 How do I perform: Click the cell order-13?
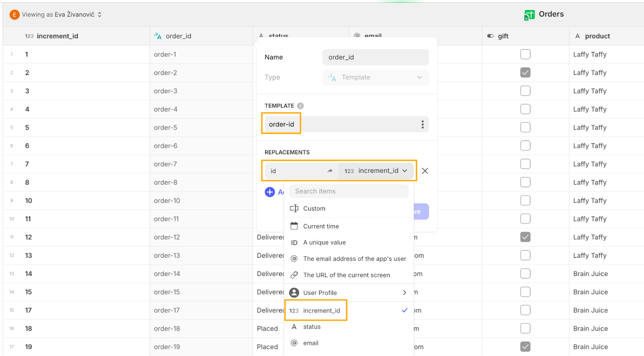point(201,255)
